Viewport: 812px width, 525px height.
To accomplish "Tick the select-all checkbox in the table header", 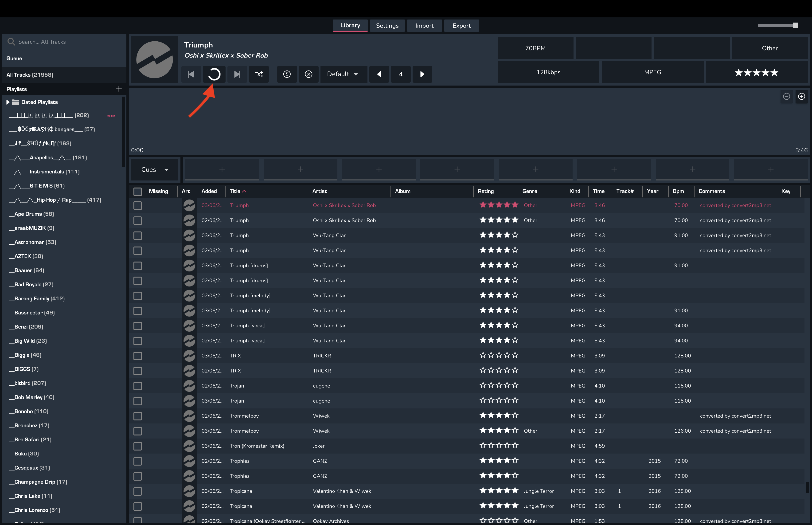I will 138,192.
